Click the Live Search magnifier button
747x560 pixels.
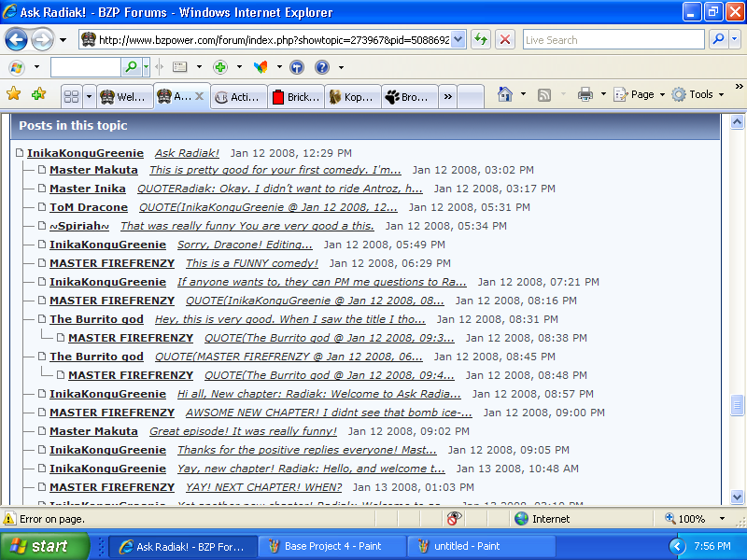718,39
